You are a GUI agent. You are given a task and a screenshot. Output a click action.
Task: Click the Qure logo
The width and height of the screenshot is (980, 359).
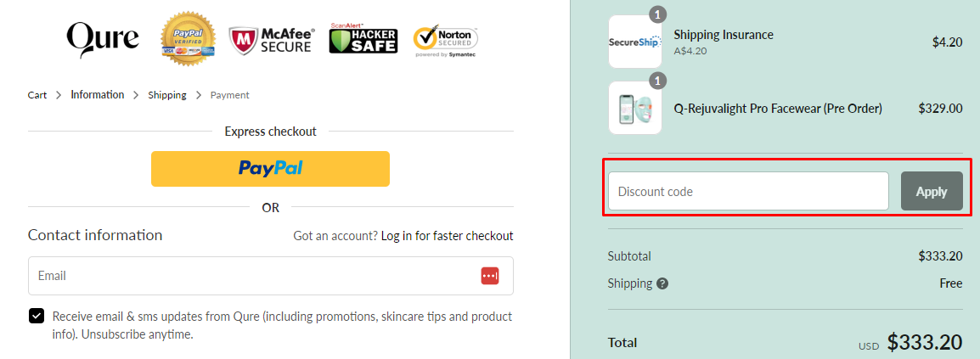(x=102, y=38)
